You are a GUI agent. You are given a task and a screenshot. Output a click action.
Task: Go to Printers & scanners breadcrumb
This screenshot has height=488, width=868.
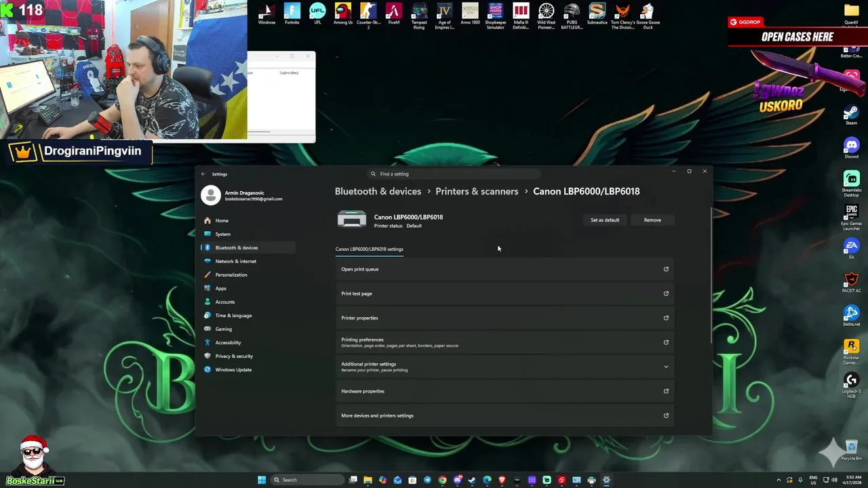coord(477,191)
